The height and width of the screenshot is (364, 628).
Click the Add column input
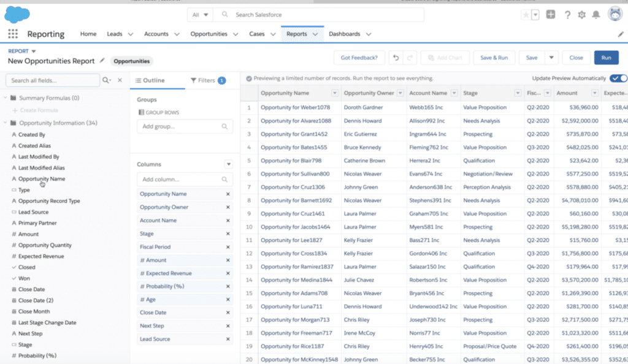point(185,180)
